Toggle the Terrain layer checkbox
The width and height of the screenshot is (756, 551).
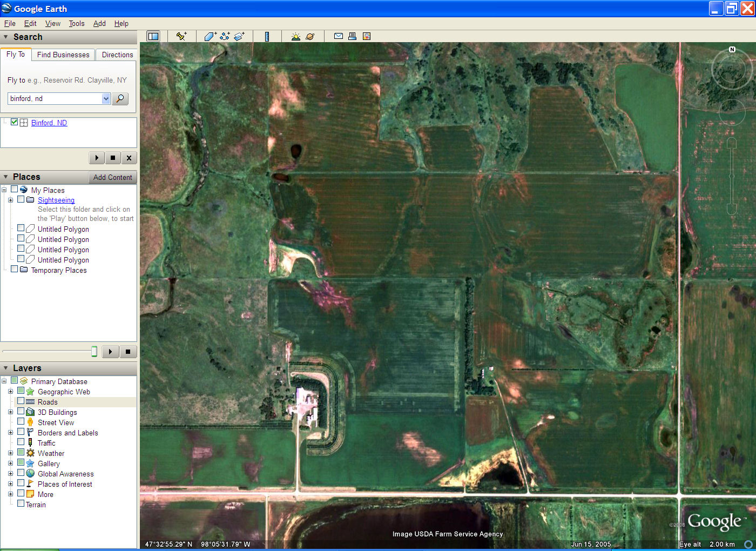coord(21,503)
